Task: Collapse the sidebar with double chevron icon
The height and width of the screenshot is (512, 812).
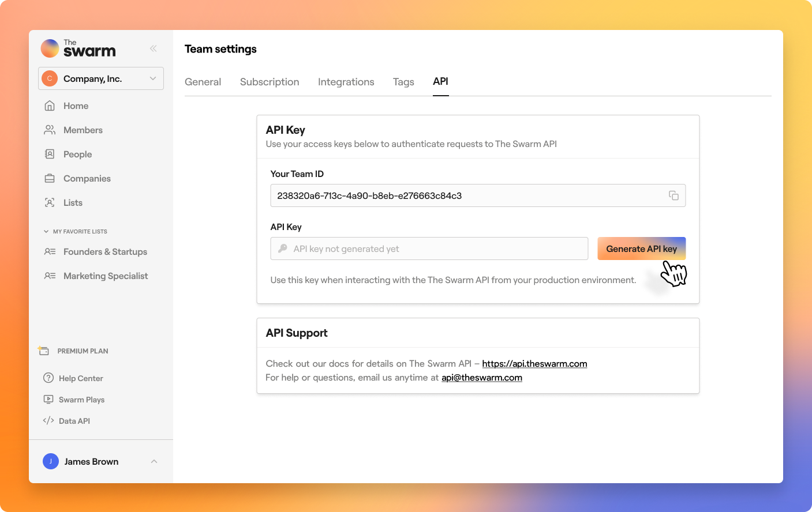Action: (x=153, y=48)
